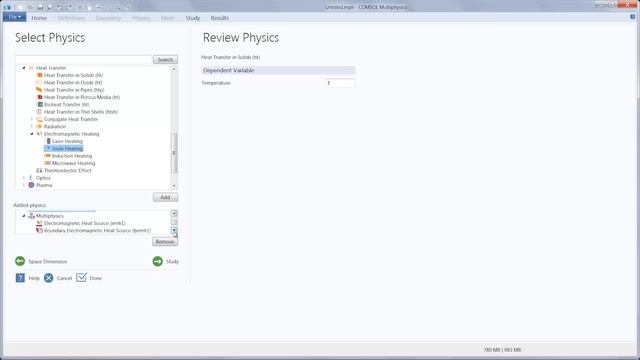Expand the Optics branch
This screenshot has height=360, width=640.
point(24,178)
